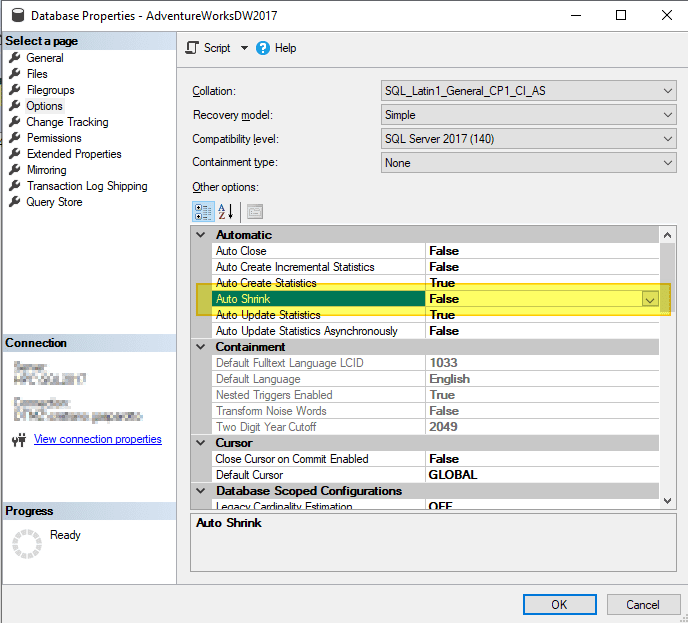
Task: Click the wrench icon beside Filegroups
Action: (x=15, y=90)
